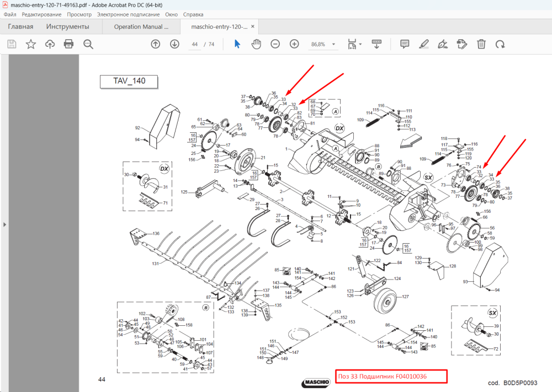This screenshot has width=552, height=392.
Task: Click part label 135 on the diagram
Action: [278, 305]
